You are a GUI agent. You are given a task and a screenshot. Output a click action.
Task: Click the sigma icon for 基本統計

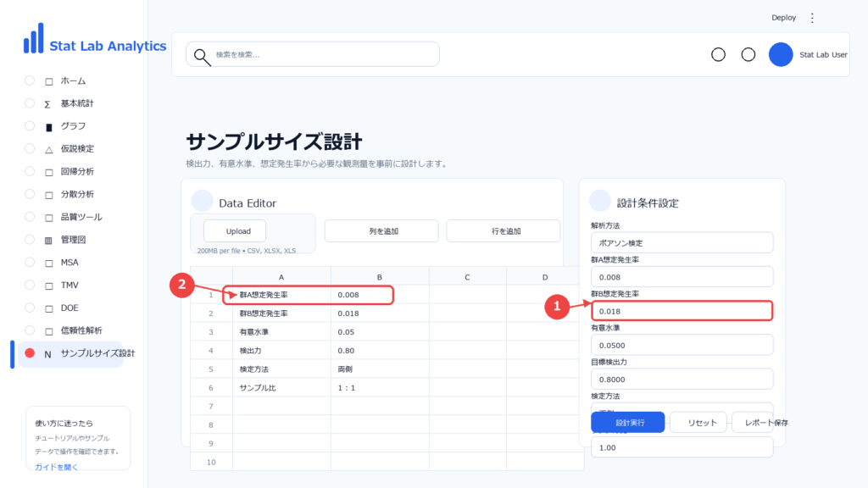coord(48,104)
